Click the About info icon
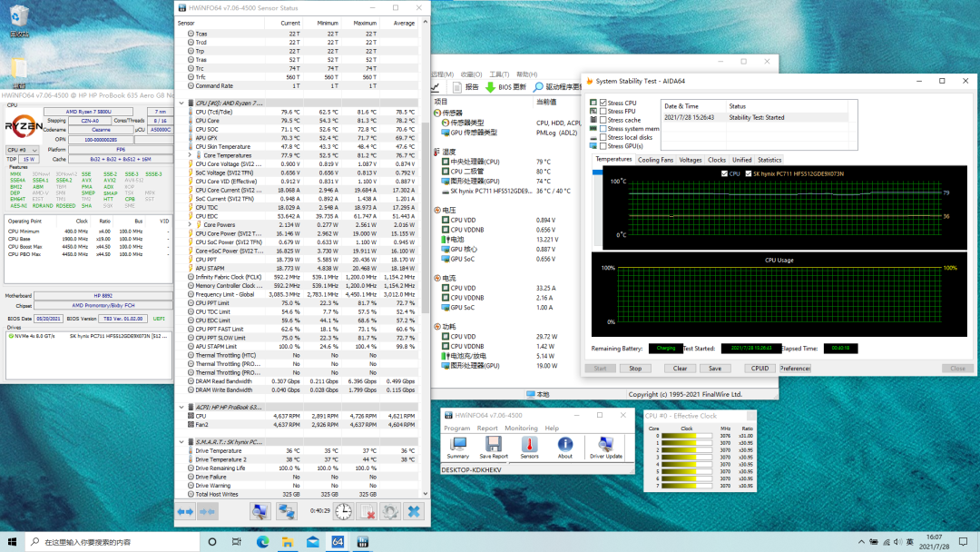The height and width of the screenshot is (552, 980). coord(565,446)
